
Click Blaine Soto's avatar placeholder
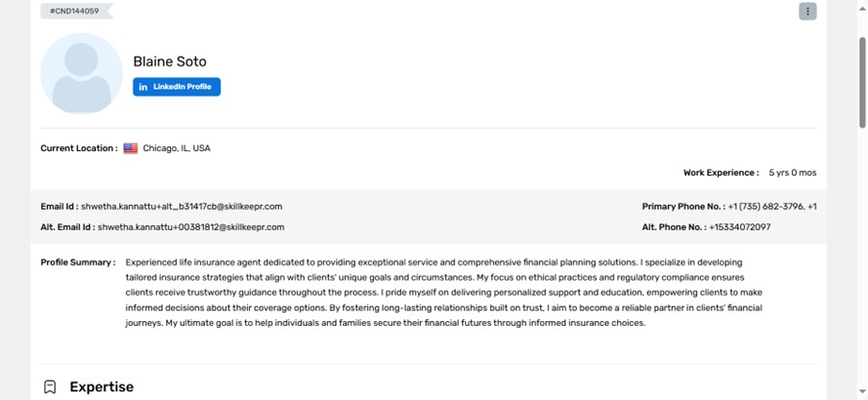point(82,73)
